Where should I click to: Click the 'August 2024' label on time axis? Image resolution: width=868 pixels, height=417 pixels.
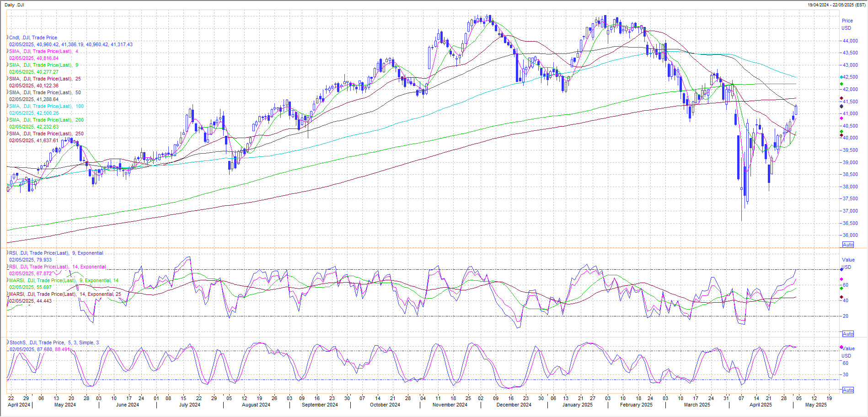coord(256,405)
